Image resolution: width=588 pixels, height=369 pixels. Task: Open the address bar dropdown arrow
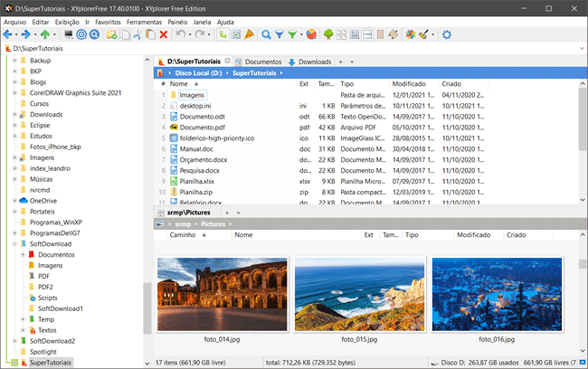[582, 48]
